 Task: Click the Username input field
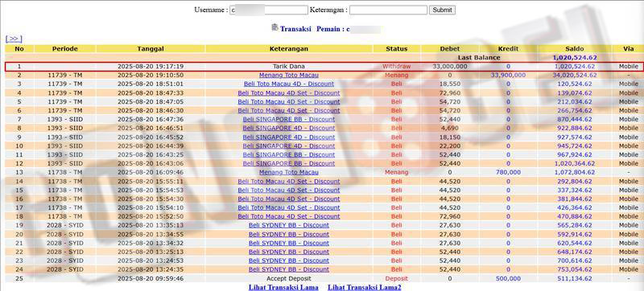(268, 10)
